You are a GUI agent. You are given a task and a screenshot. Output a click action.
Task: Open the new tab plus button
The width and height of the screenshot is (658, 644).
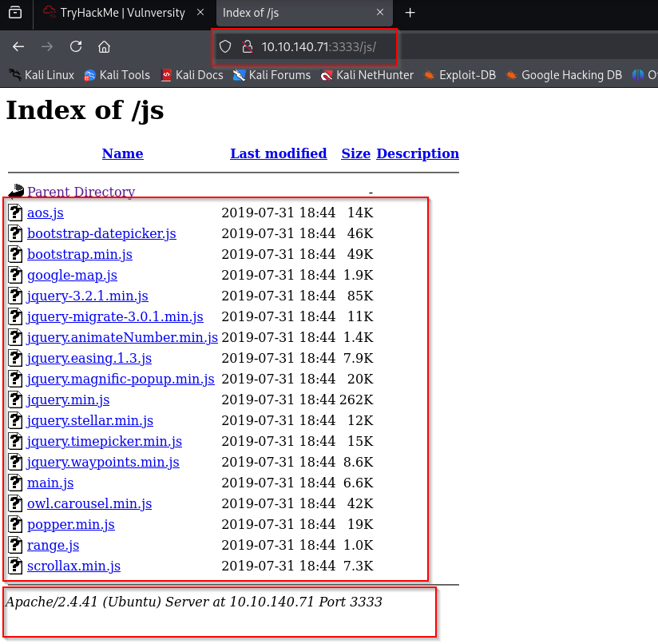pos(410,13)
